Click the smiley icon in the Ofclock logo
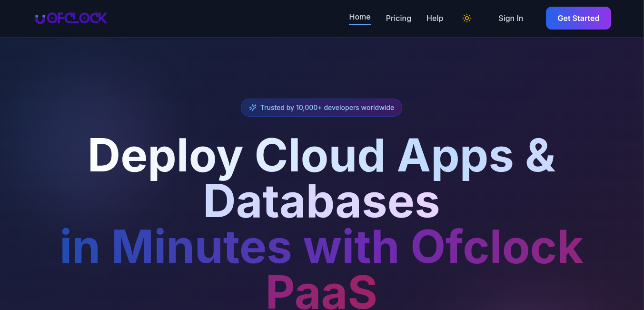Image resolution: width=644 pixels, height=310 pixels. coord(40,18)
